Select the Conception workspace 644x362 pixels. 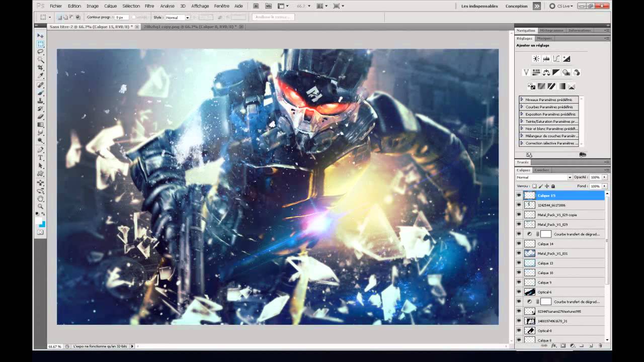pos(517,6)
